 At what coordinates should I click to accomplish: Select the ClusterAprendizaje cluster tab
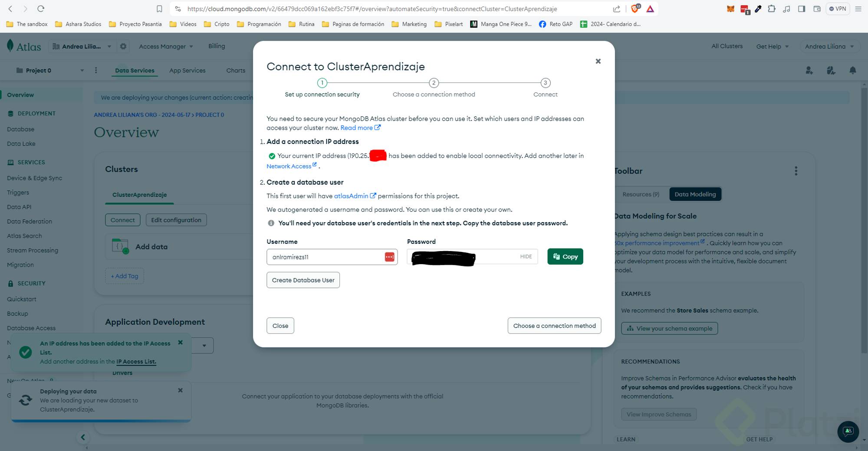coord(140,195)
